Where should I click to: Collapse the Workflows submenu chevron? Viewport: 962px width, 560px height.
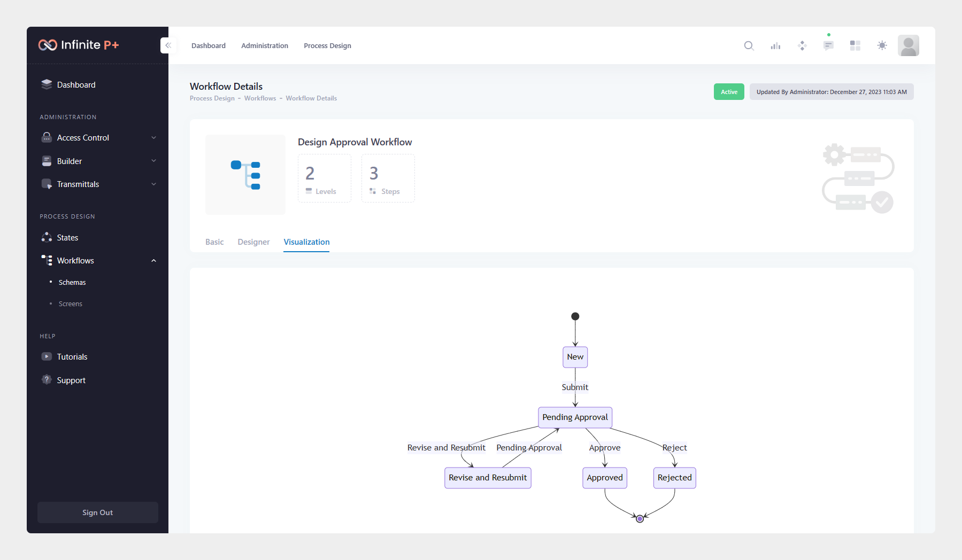154,260
